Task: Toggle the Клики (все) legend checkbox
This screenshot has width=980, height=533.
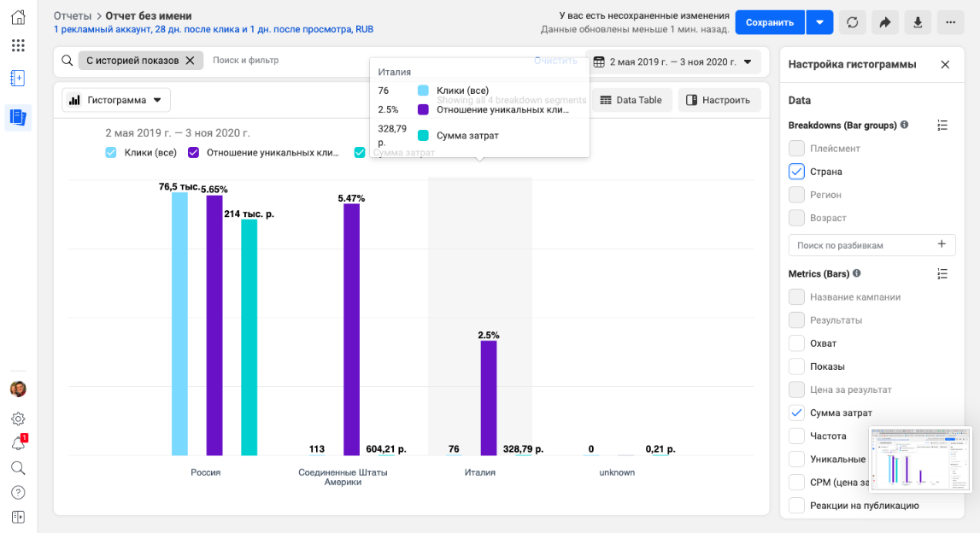Action: 110,152
